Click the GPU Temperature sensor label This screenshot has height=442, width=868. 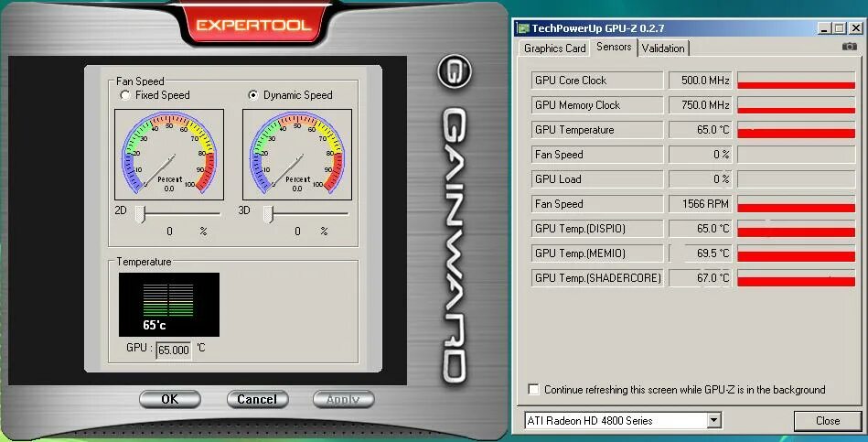pyautogui.click(x=596, y=130)
